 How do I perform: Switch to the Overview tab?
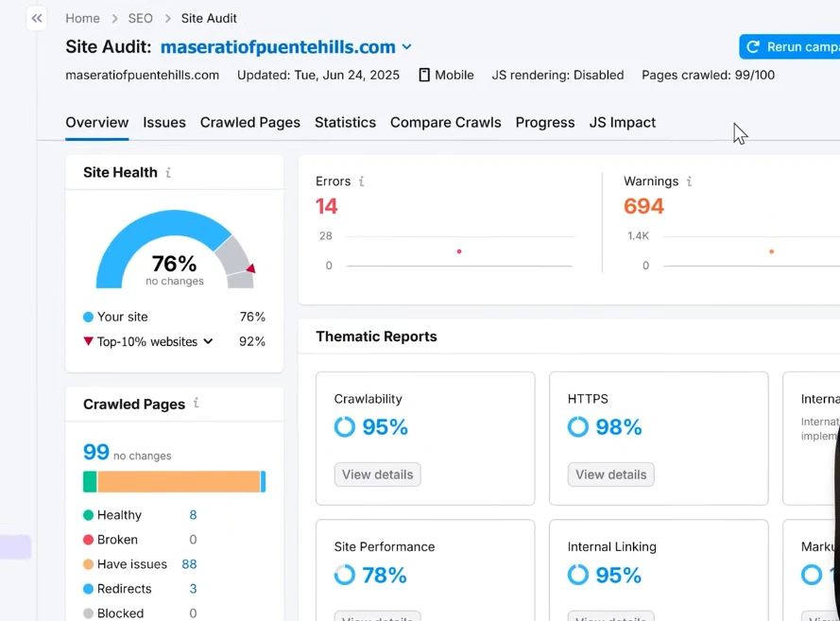tap(97, 122)
